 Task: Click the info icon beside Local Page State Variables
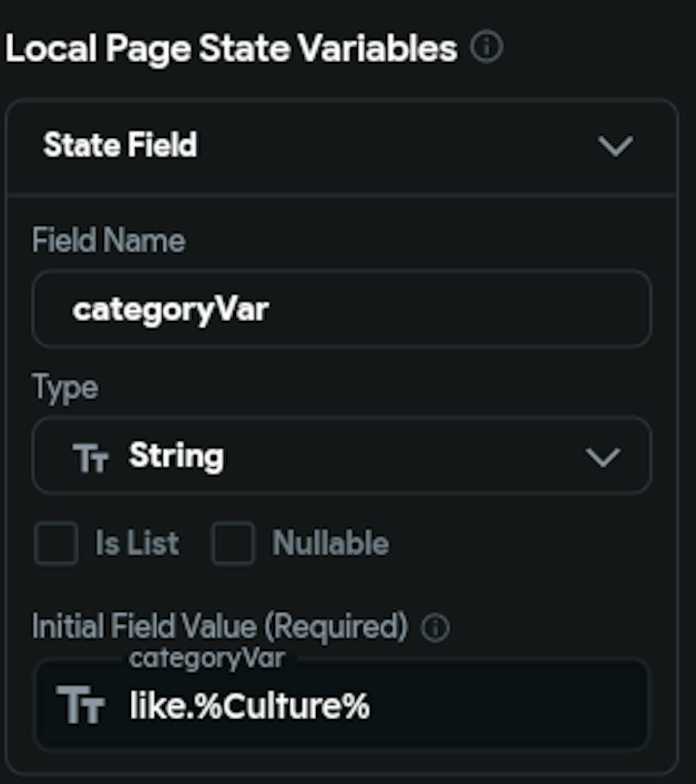pos(487,48)
